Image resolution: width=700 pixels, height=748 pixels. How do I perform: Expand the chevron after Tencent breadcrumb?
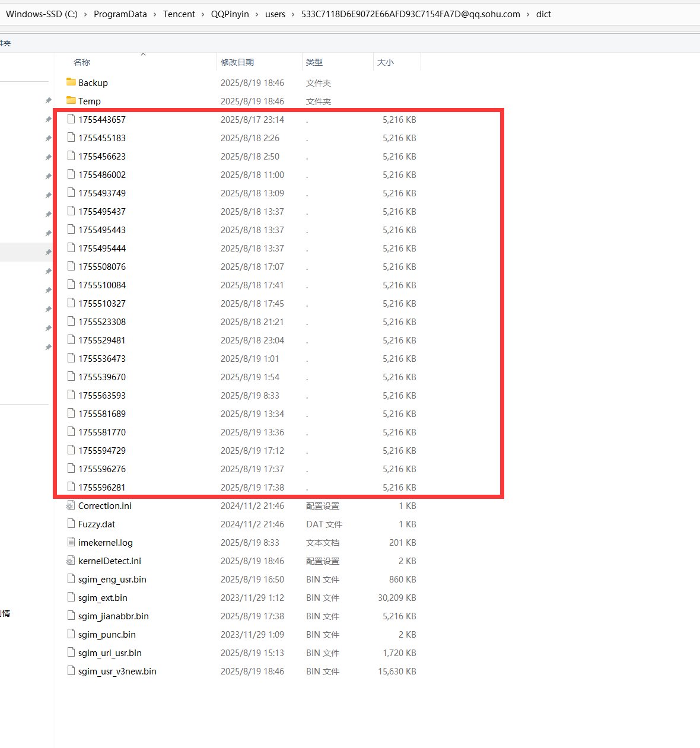pyautogui.click(x=203, y=14)
